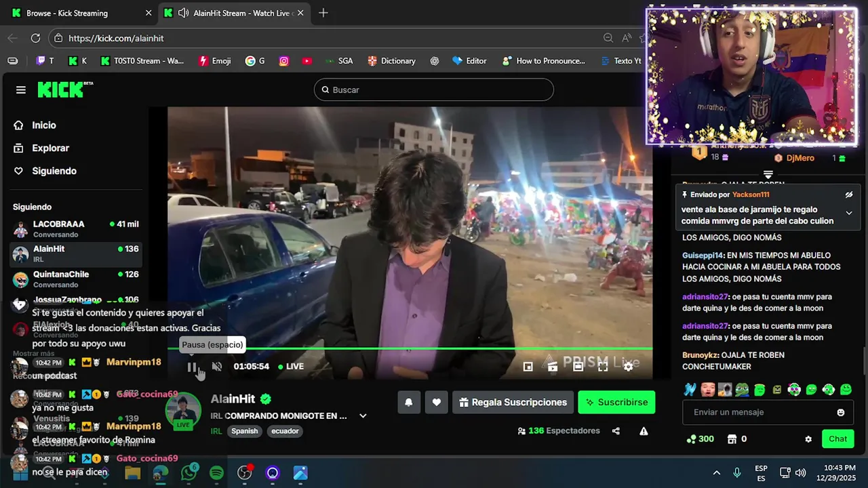Refresh the page
The height and width of the screenshot is (488, 868).
[x=35, y=38]
